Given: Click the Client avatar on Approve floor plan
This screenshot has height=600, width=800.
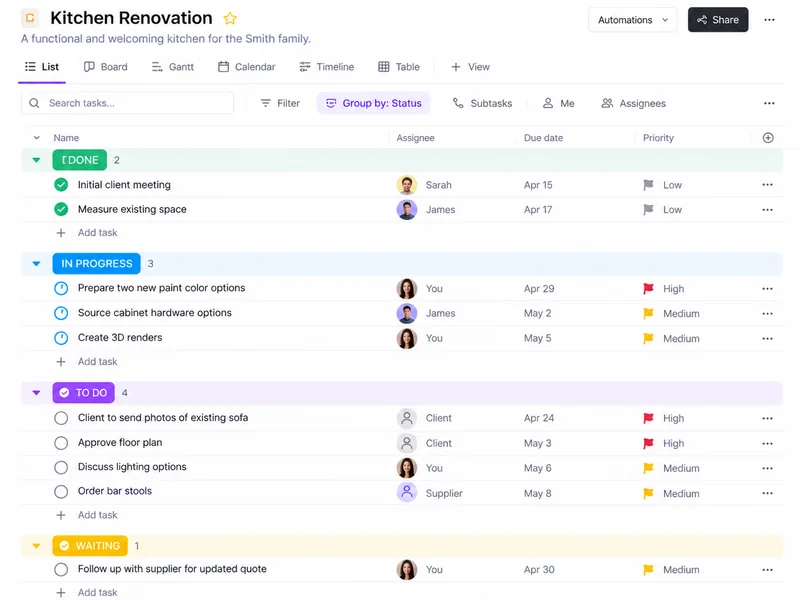Looking at the screenshot, I should 407,443.
